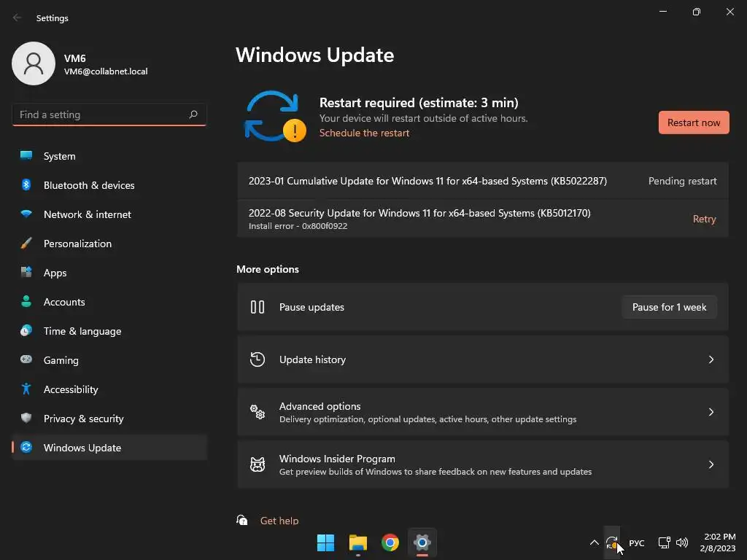Click the Privacy & security shield icon
This screenshot has height=560, width=747.
click(x=26, y=418)
